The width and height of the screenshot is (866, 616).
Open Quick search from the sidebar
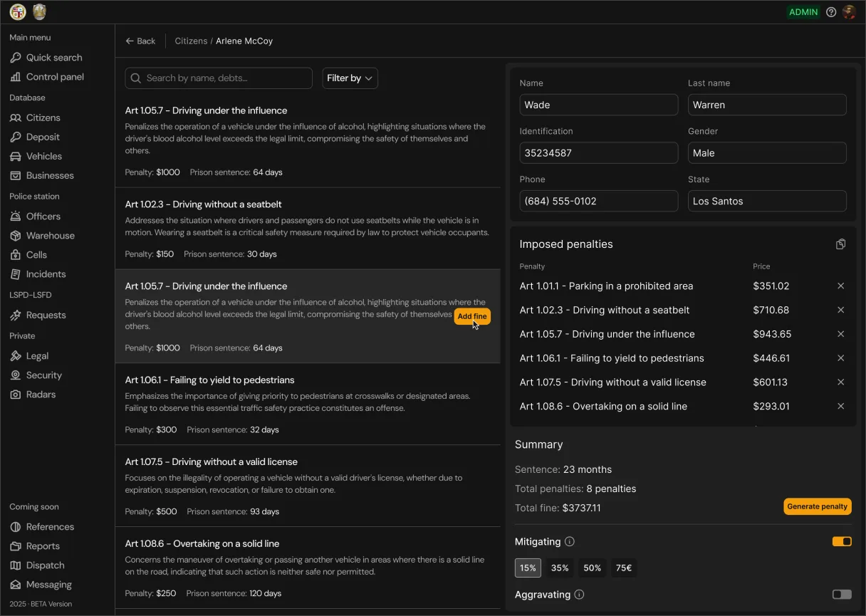click(x=46, y=58)
